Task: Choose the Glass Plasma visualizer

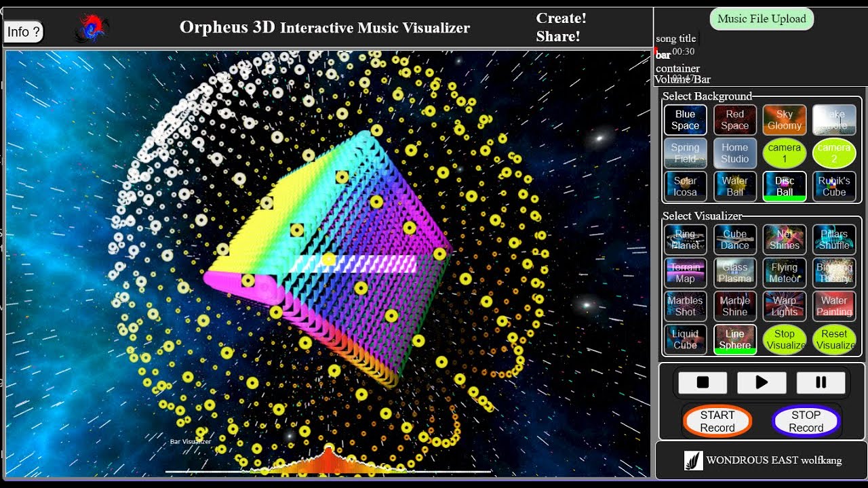Action: pyautogui.click(x=734, y=272)
